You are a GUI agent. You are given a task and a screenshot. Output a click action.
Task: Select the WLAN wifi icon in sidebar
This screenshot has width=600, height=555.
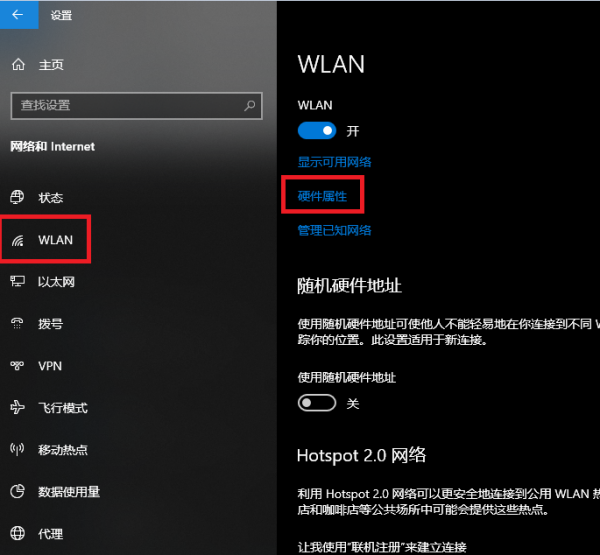(18, 240)
